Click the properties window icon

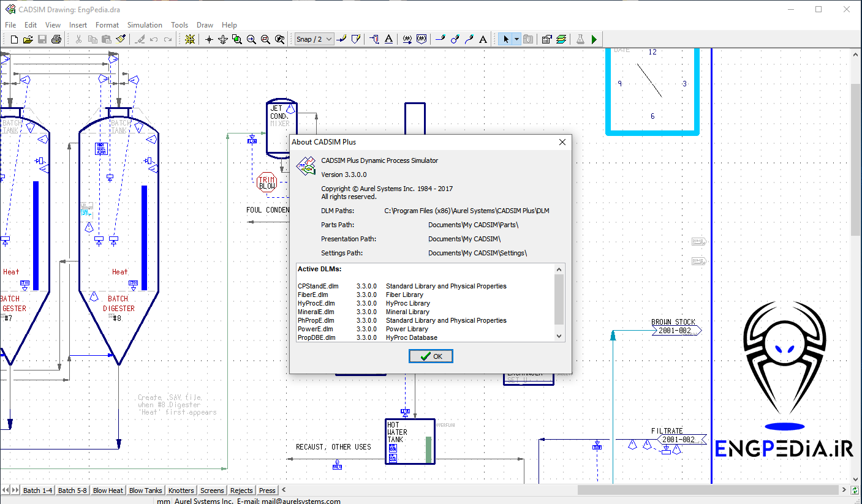click(547, 39)
